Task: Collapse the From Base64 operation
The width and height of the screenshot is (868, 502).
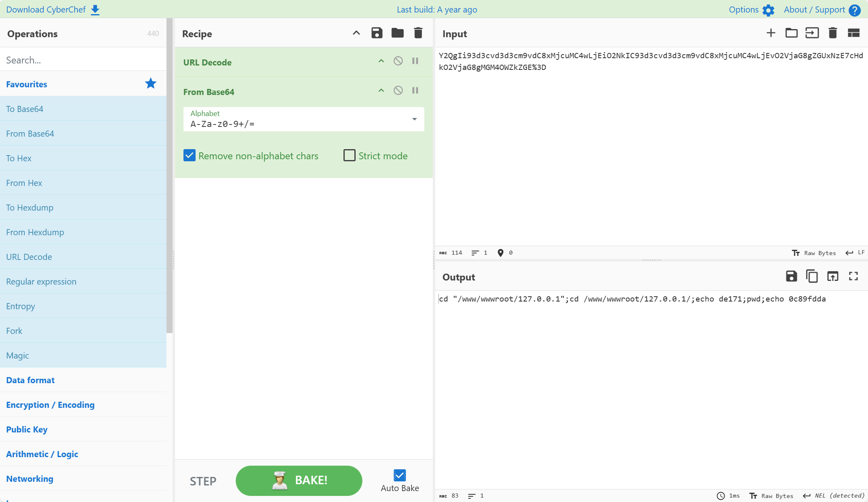Action: pos(381,91)
